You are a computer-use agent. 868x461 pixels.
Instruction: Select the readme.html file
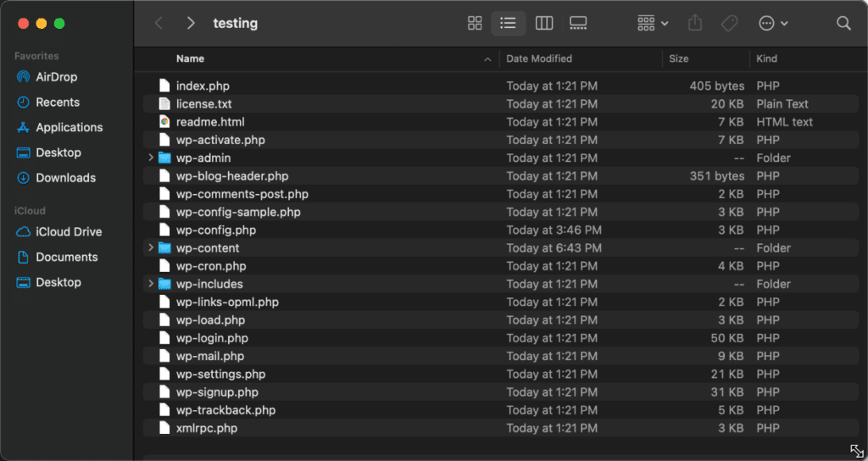[210, 122]
